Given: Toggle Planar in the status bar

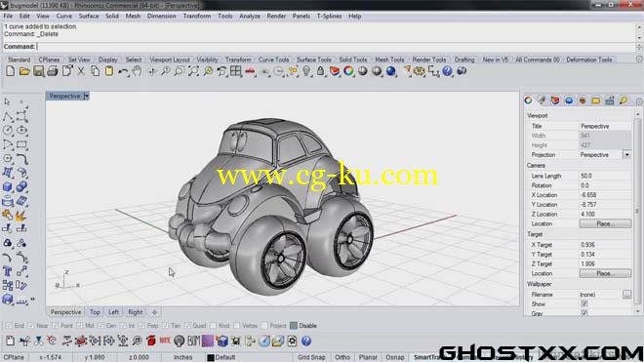Looking at the screenshot, I should tap(368, 357).
